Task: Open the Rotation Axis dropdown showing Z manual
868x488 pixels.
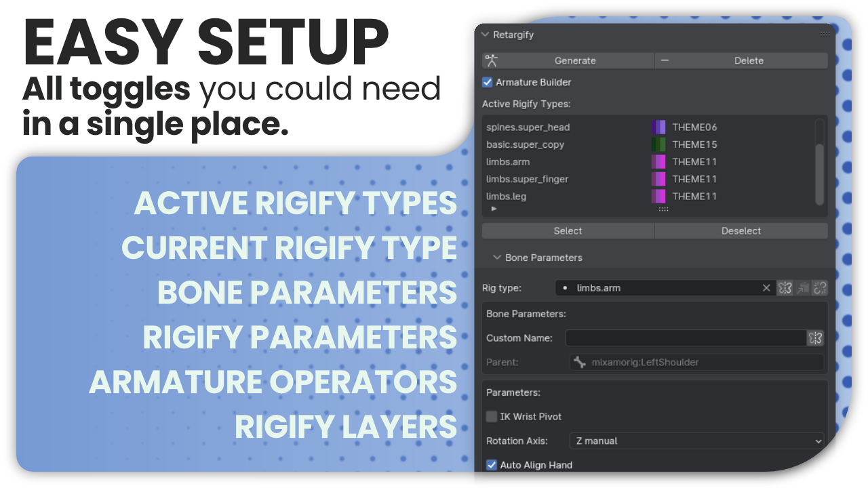Action: (x=696, y=441)
